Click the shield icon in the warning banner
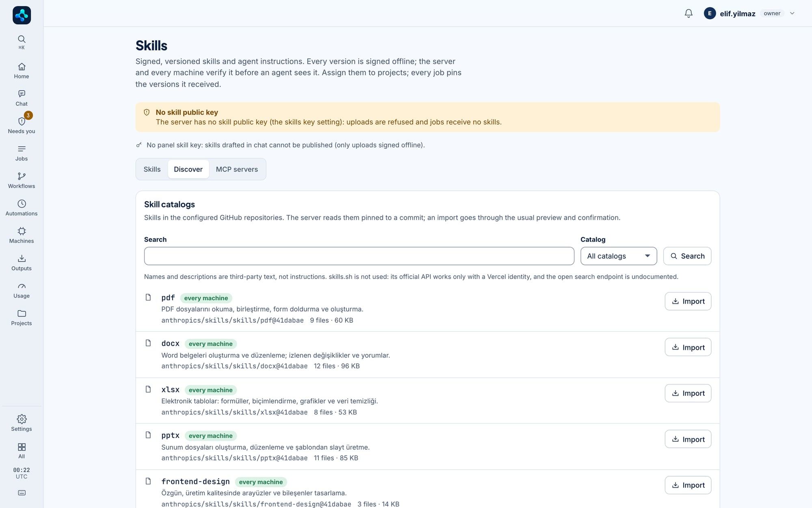Viewport: 812px width, 508px height. click(147, 112)
